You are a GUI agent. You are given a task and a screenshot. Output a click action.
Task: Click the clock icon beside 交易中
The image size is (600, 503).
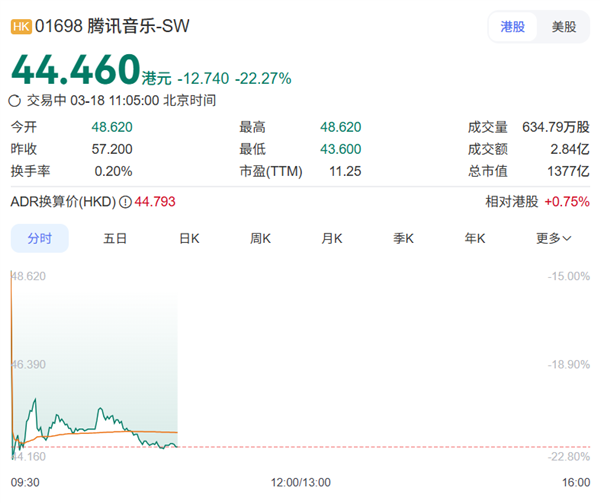14,100
